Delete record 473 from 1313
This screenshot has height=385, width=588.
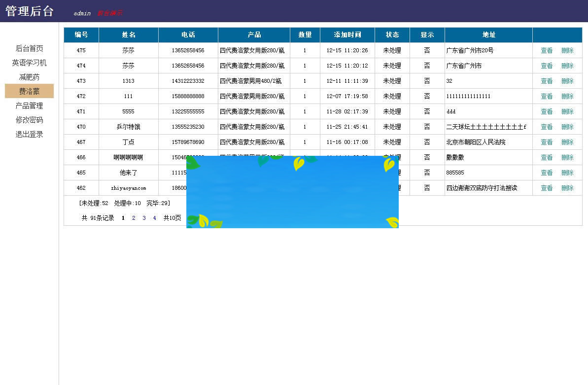pos(567,81)
